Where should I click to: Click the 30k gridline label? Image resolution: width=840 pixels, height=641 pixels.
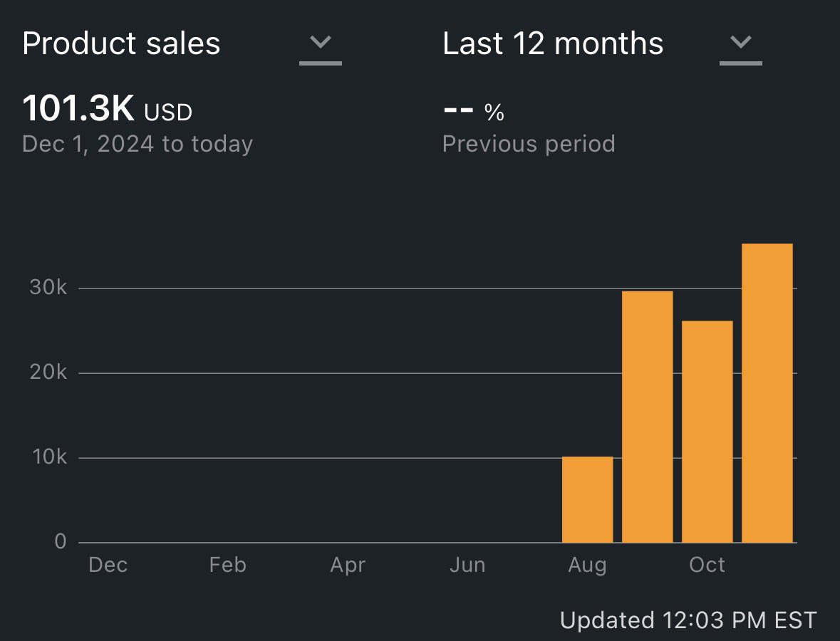[48, 288]
